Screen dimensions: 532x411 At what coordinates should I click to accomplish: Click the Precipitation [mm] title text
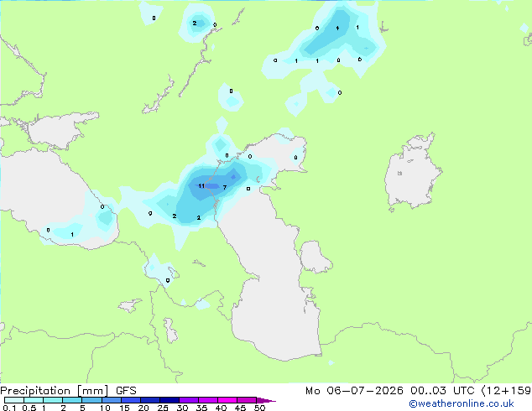55,391
